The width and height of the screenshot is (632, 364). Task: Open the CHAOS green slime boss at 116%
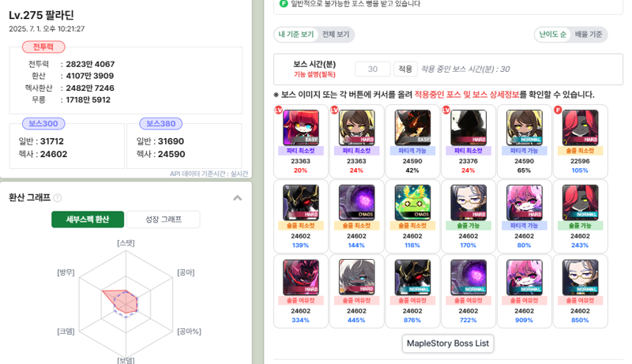412,203
